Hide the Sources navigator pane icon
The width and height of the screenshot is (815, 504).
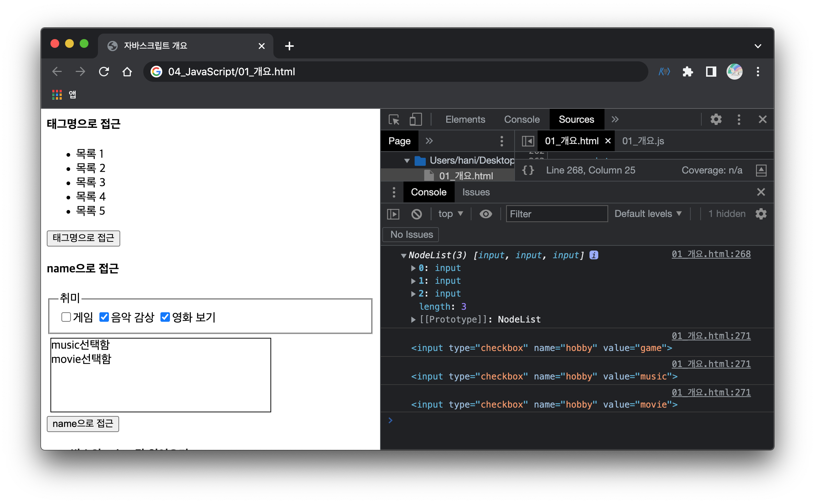pos(528,141)
